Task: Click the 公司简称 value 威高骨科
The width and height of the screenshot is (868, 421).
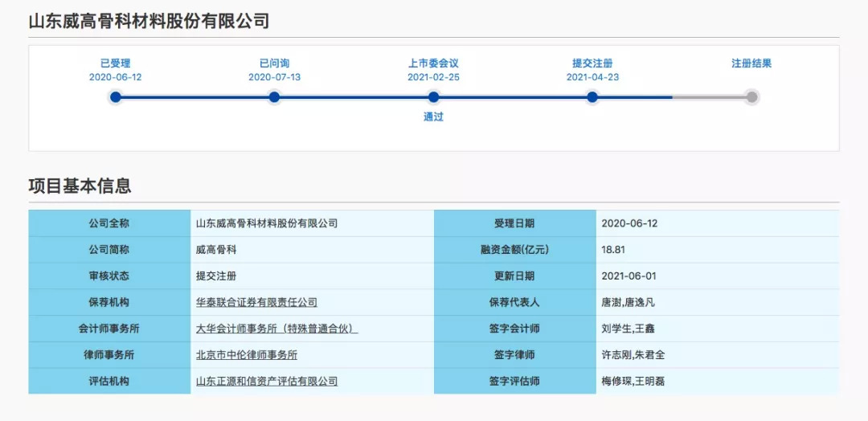Action: pos(215,250)
